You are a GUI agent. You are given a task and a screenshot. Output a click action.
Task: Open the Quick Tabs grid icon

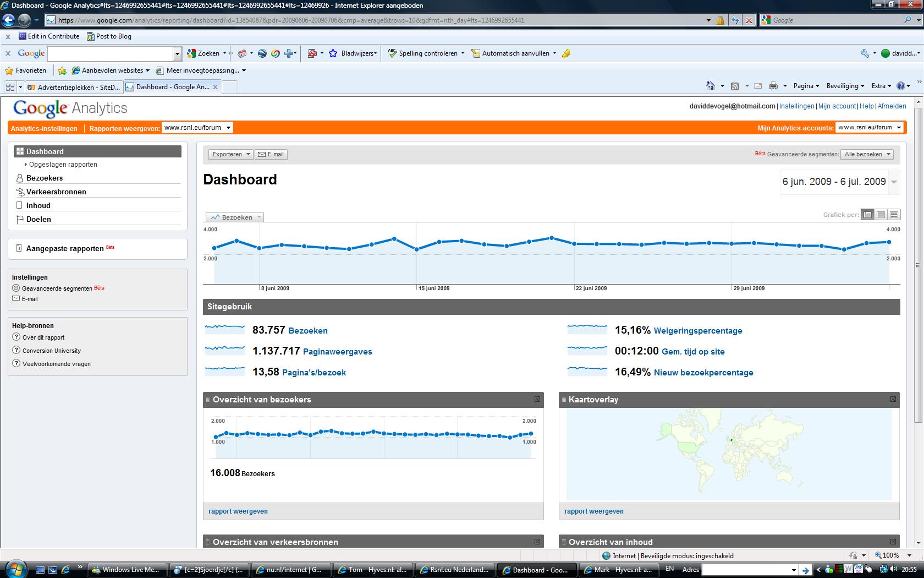pyautogui.click(x=10, y=87)
